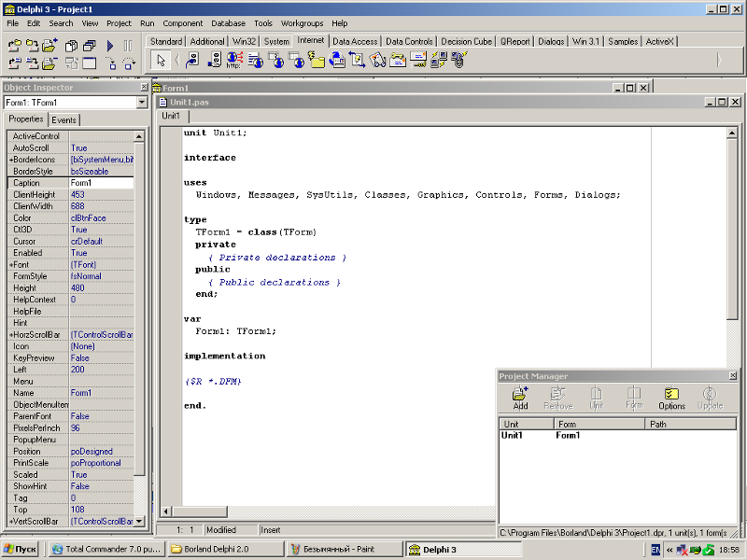Expand the BorderIcons property
747x560 pixels.
pyautogui.click(x=10, y=160)
